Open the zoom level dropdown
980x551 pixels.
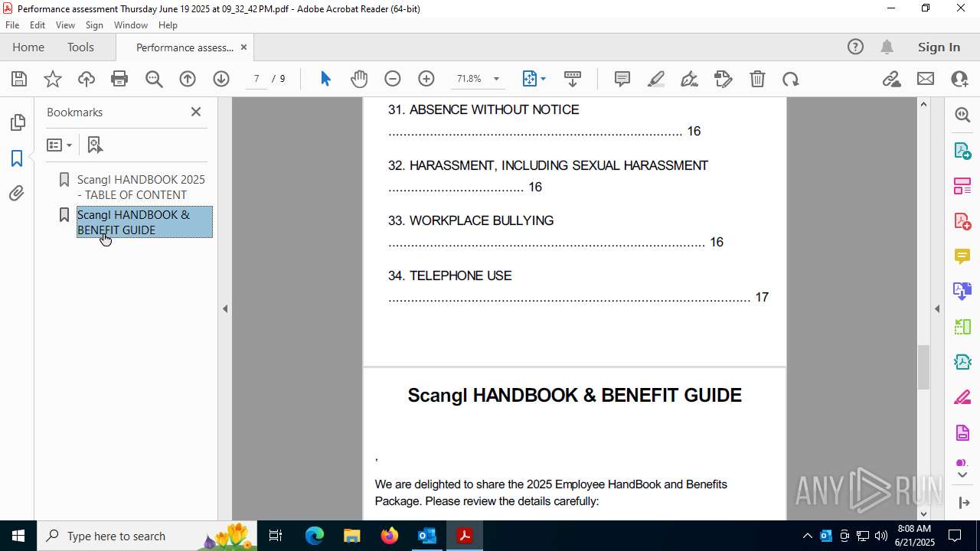[496, 79]
